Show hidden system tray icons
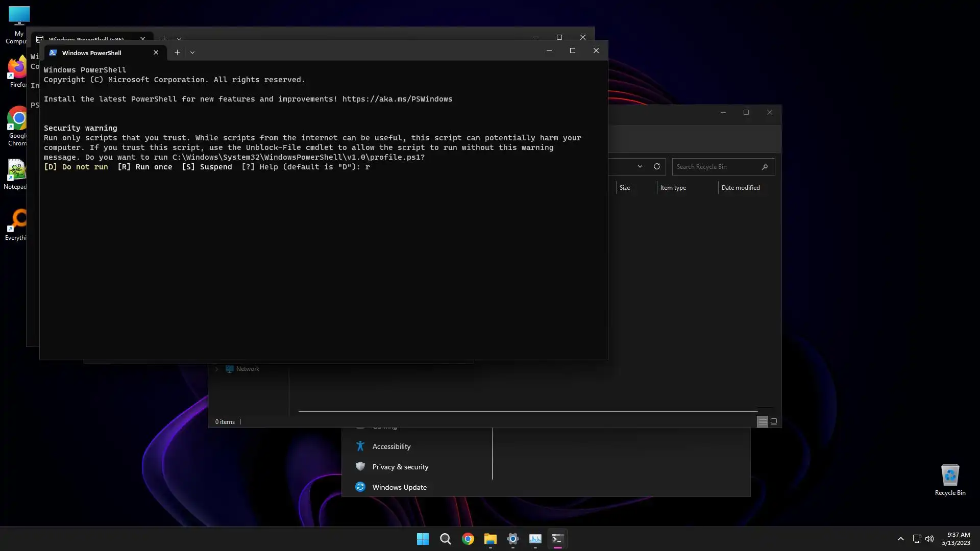The image size is (980, 551). tap(900, 539)
